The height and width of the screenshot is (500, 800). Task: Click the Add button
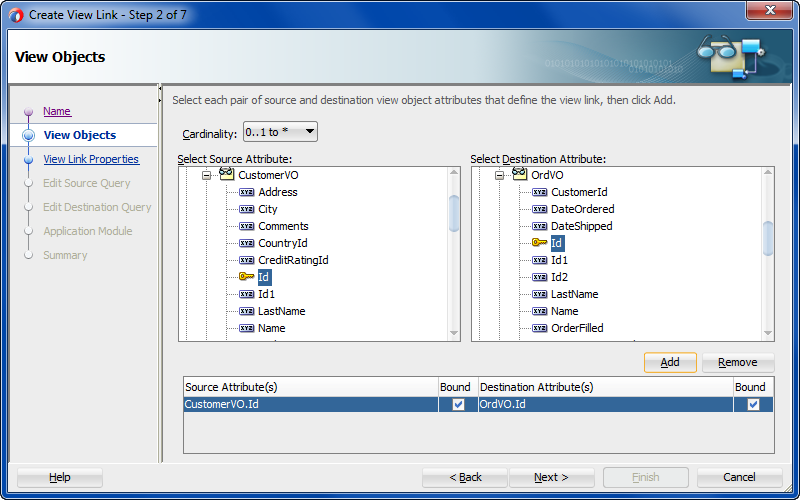[670, 362]
